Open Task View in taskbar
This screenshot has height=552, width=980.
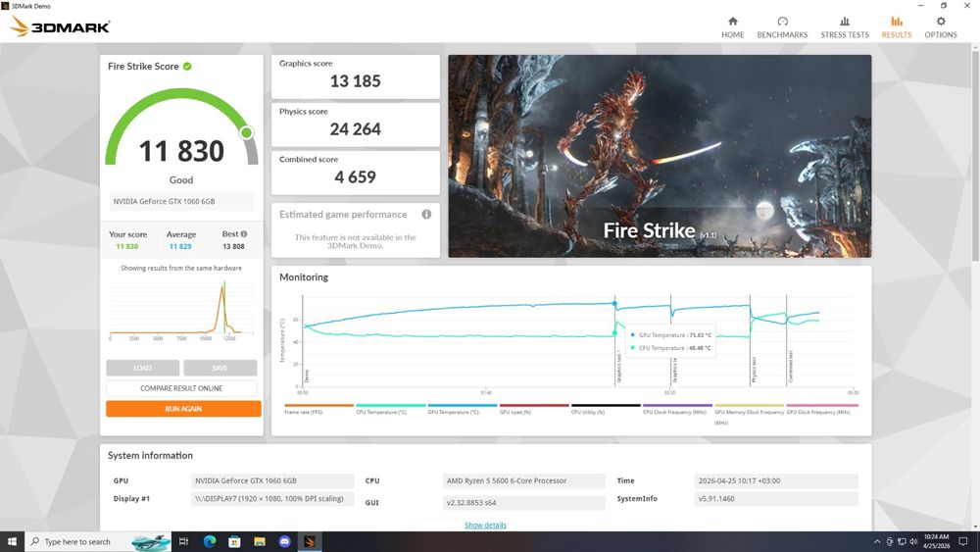coord(183,541)
